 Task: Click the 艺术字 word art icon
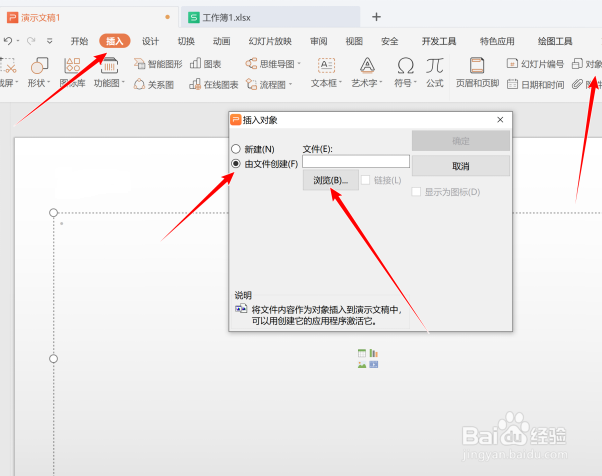pyautogui.click(x=367, y=65)
